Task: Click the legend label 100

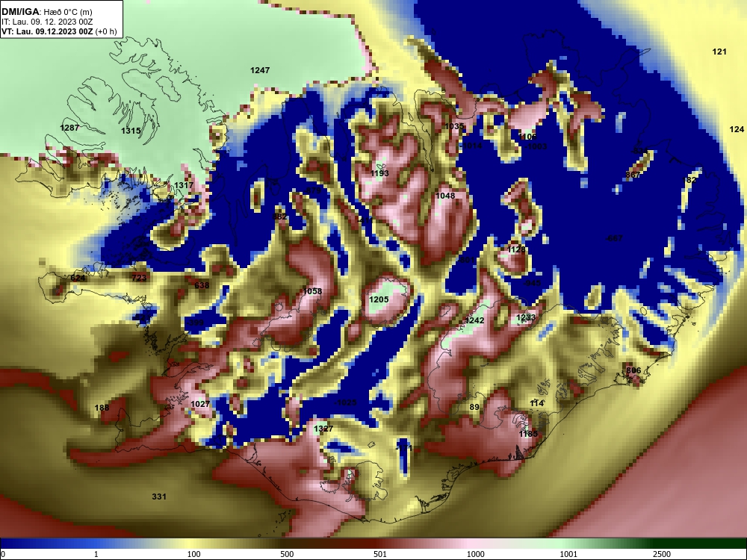Action: coord(194,554)
